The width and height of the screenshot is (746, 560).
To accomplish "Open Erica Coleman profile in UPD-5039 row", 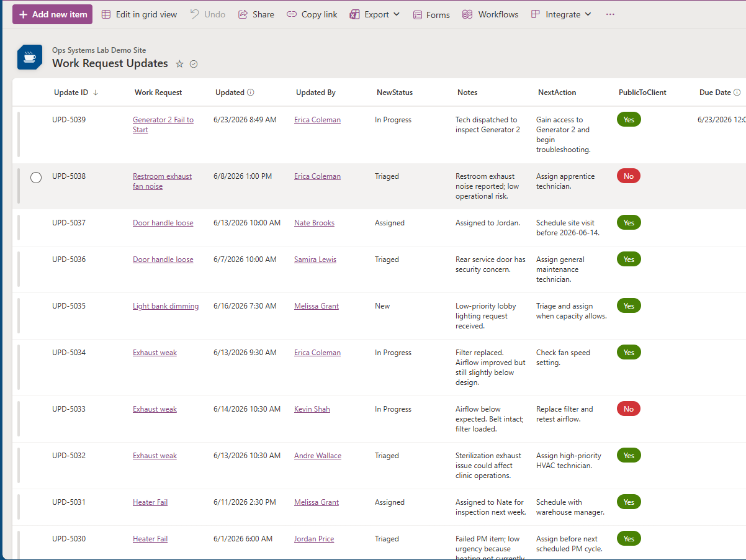I will point(317,120).
